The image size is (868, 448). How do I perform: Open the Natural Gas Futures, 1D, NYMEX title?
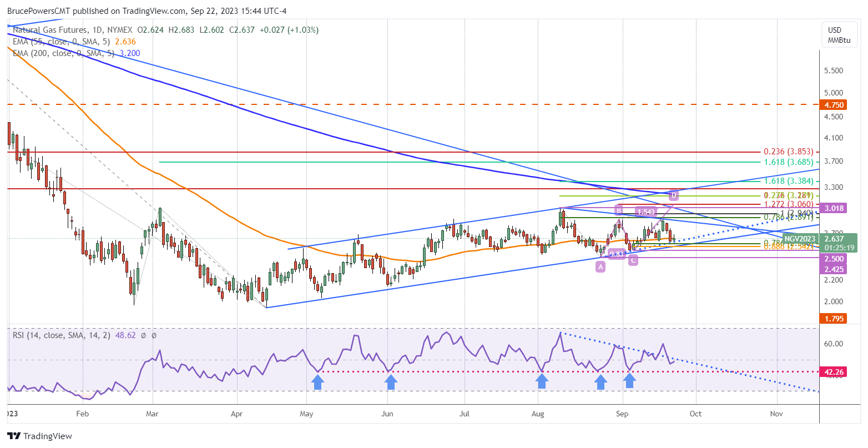pos(73,30)
